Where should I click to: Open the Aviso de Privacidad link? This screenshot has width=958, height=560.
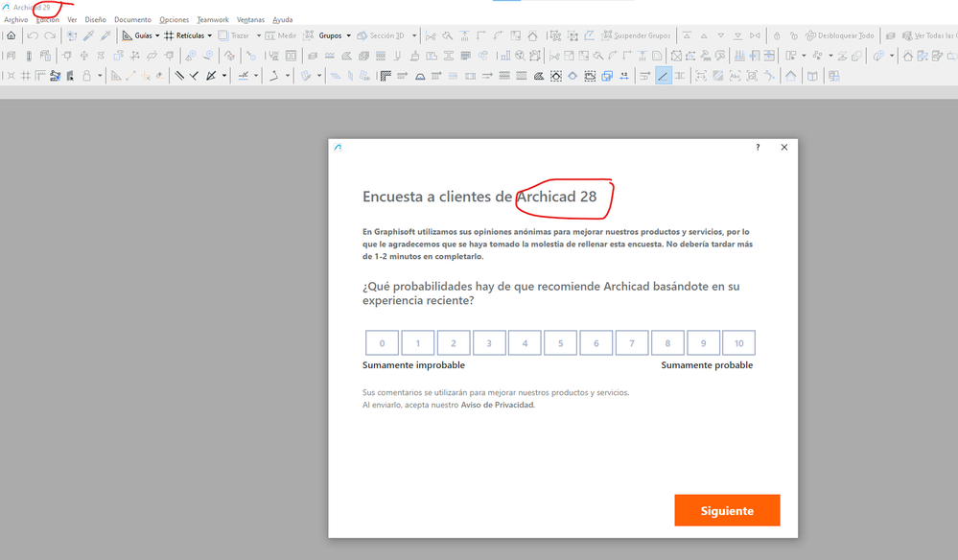(x=498, y=405)
